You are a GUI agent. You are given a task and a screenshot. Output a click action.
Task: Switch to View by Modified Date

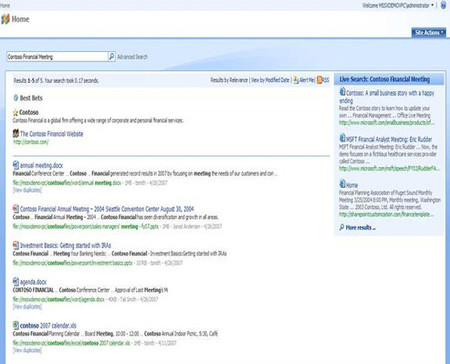[x=270, y=80]
